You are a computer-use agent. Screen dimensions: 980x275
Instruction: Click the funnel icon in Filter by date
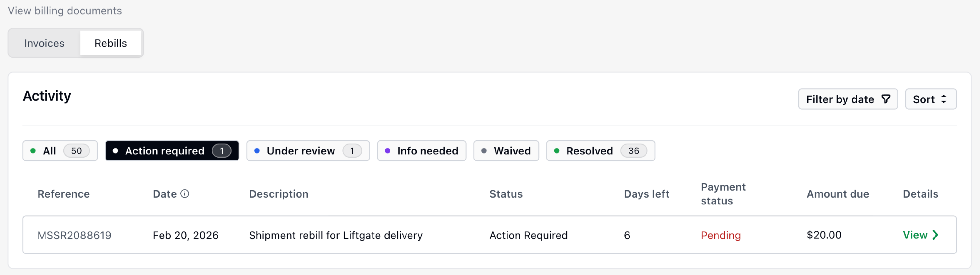click(x=886, y=99)
